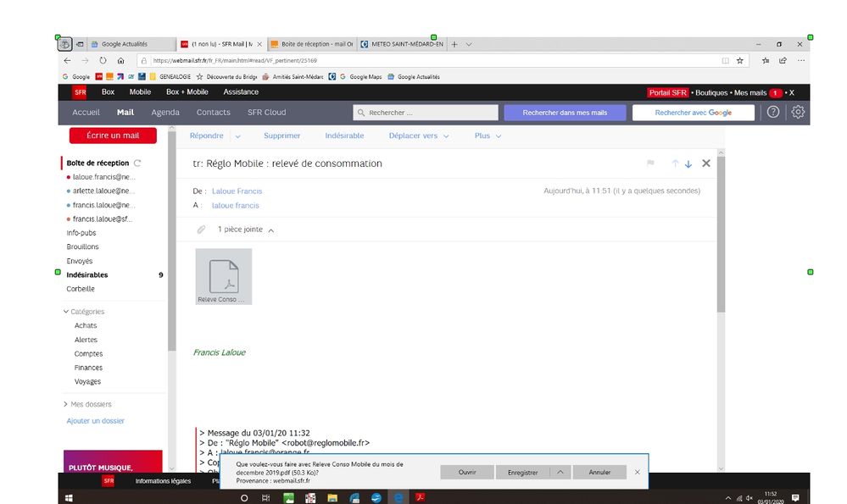Click the Rechercher search field
The image size is (847, 504).
tap(426, 113)
